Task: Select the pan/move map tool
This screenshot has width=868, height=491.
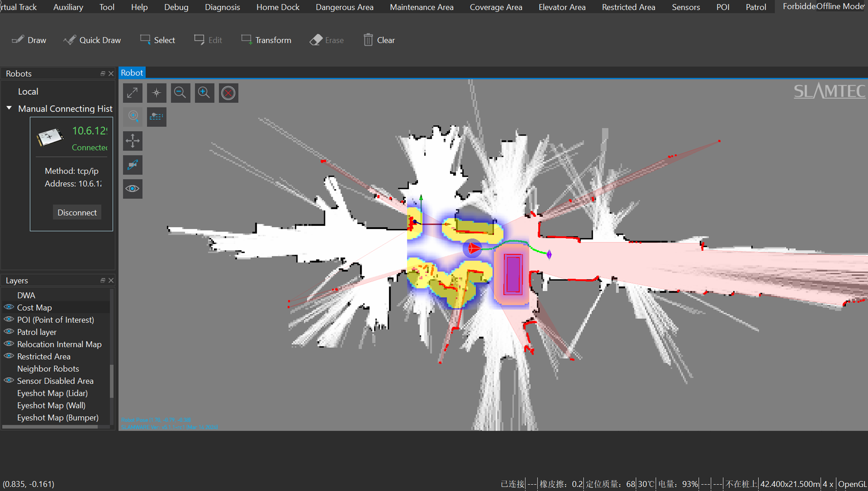Action: pos(132,141)
